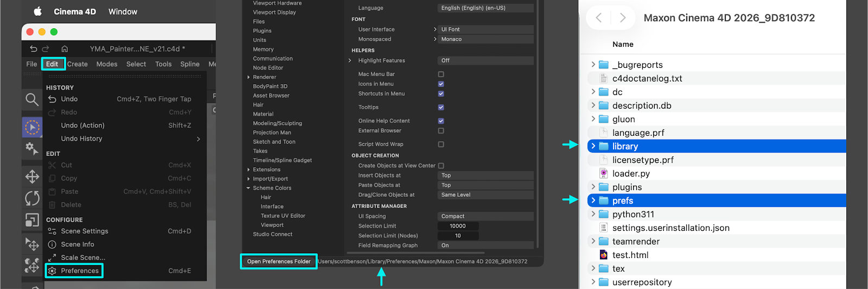Click the Finder back navigation arrow

[x=599, y=18]
